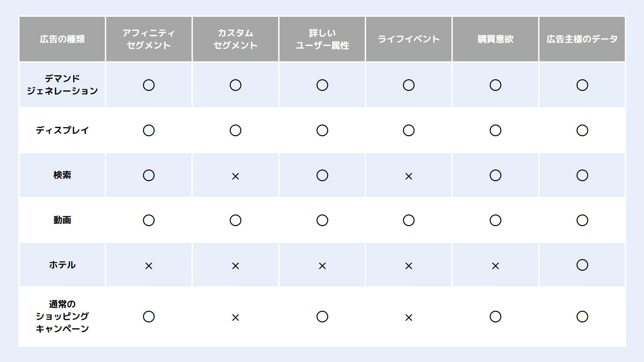The width and height of the screenshot is (644, 362).
Task: Click the circle for 検索 under 購買意欲
Action: (x=495, y=175)
